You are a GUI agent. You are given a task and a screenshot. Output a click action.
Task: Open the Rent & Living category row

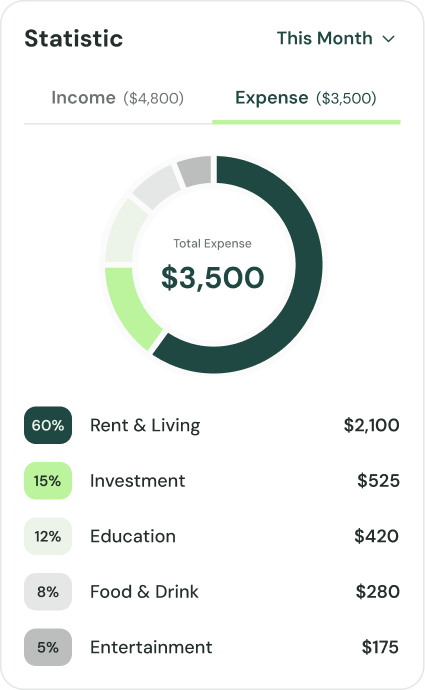(x=212, y=425)
